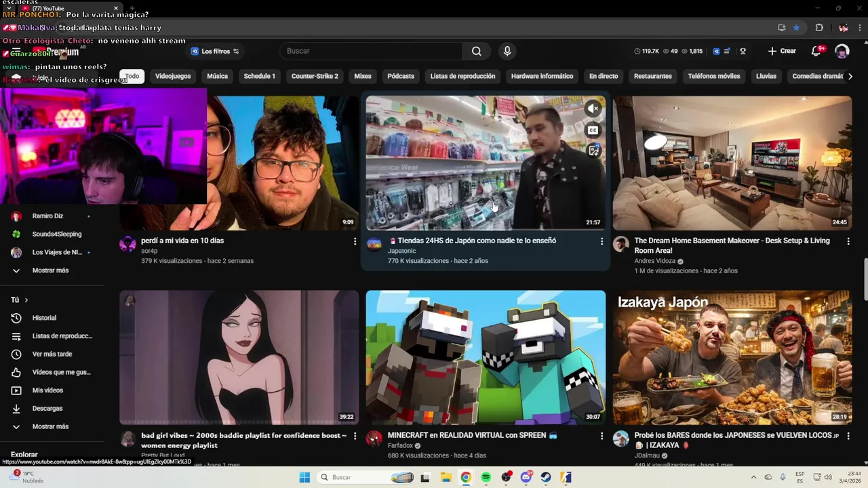Show more category chips with right arrow
Viewport: 868px width, 488px height.
click(x=850, y=76)
